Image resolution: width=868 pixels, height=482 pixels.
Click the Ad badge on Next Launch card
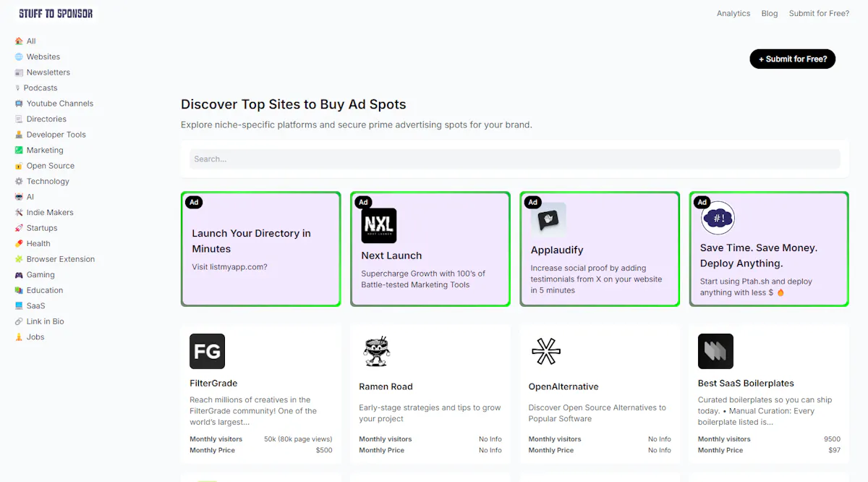coord(364,203)
